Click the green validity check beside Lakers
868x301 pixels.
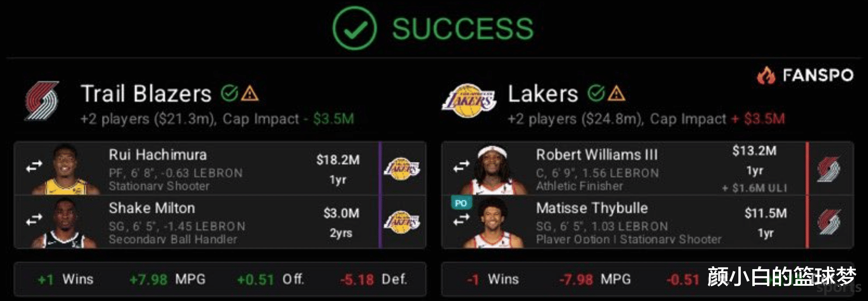click(596, 93)
